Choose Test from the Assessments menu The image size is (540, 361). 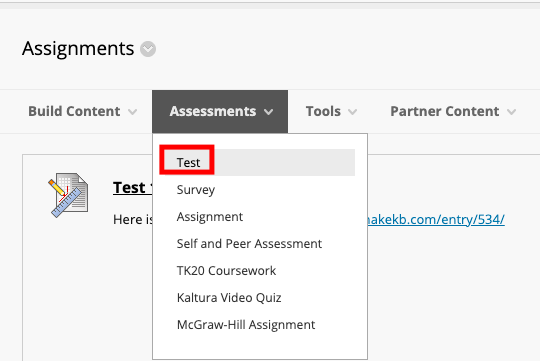(188, 162)
